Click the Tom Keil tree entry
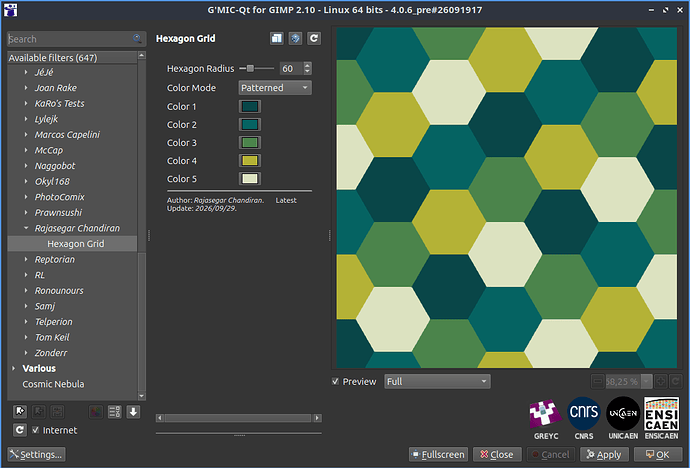This screenshot has width=690, height=468. click(52, 337)
